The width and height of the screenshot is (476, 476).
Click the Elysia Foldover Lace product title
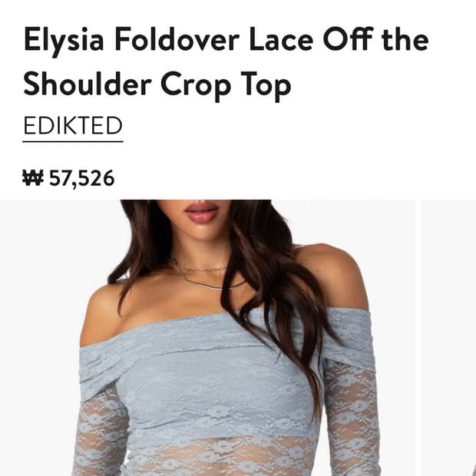[x=226, y=62]
